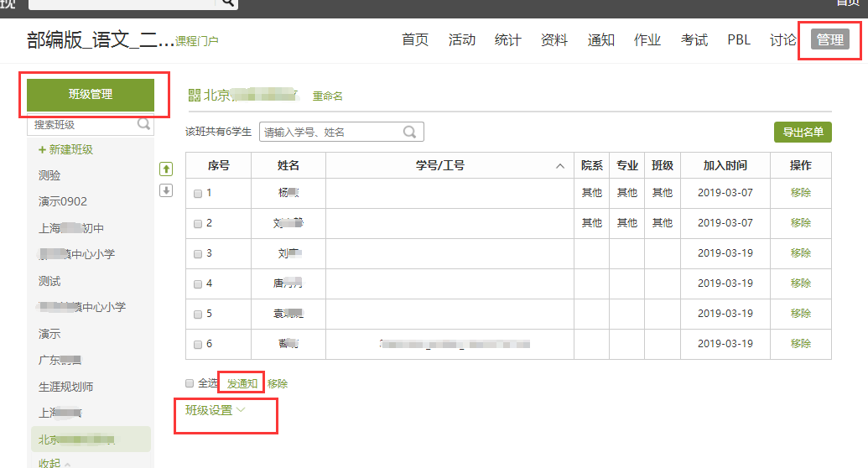Select the 测验 class in sidebar

[x=49, y=175]
